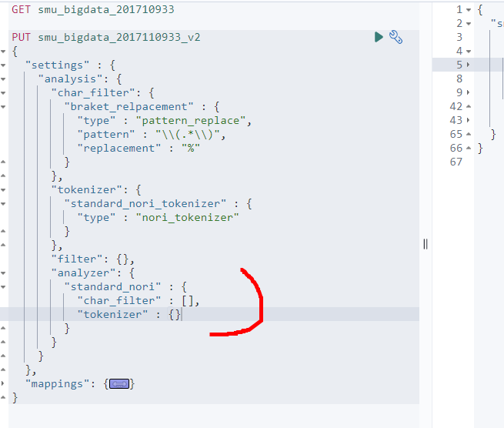Viewport: 504px width, 428px height.
Task: Click the fold-end arrow at response line 65
Action: pos(469,134)
